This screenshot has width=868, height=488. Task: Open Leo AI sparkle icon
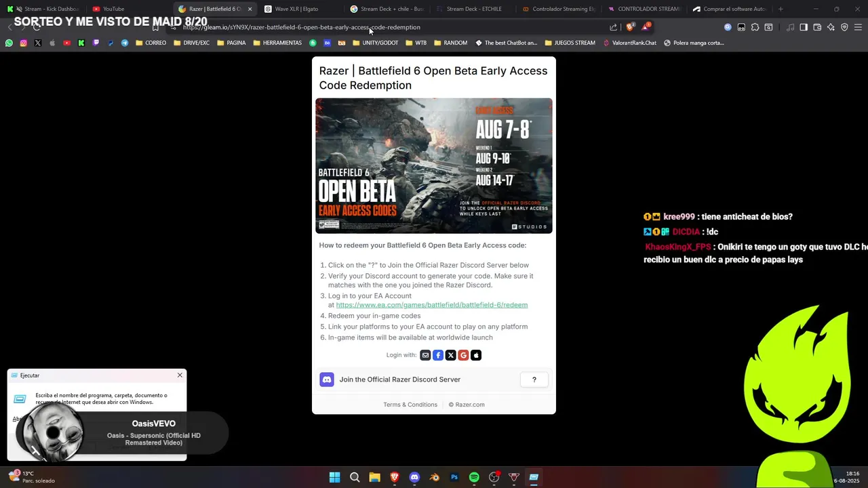coord(831,27)
